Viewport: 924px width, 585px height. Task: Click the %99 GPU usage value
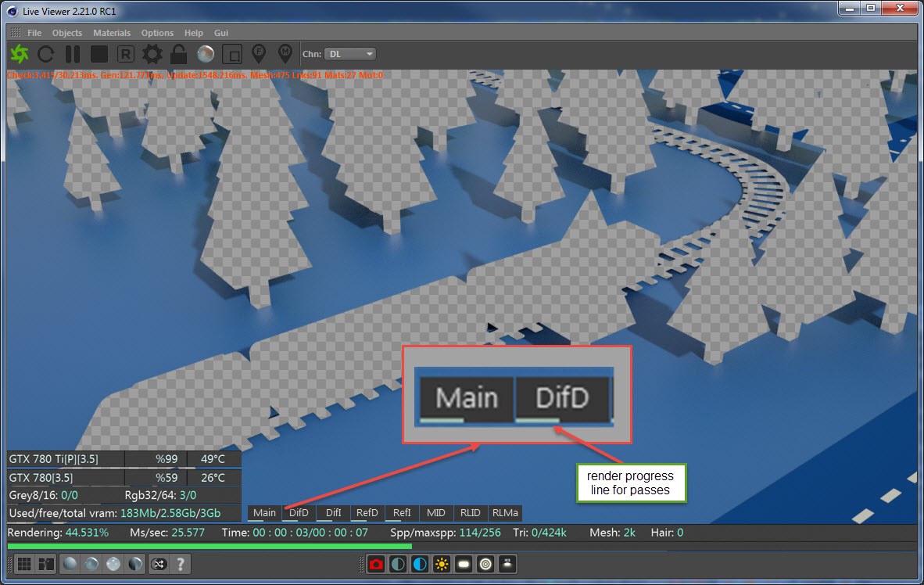167,459
